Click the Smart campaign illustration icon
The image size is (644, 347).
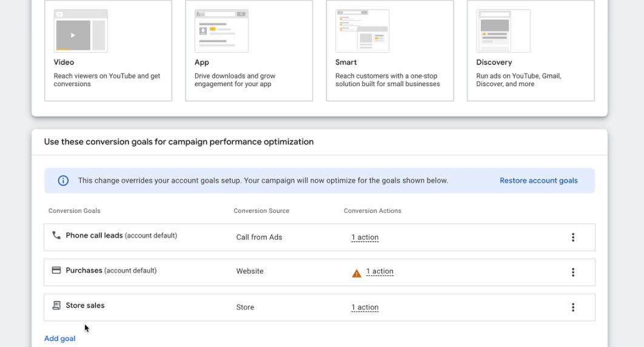coord(362,31)
